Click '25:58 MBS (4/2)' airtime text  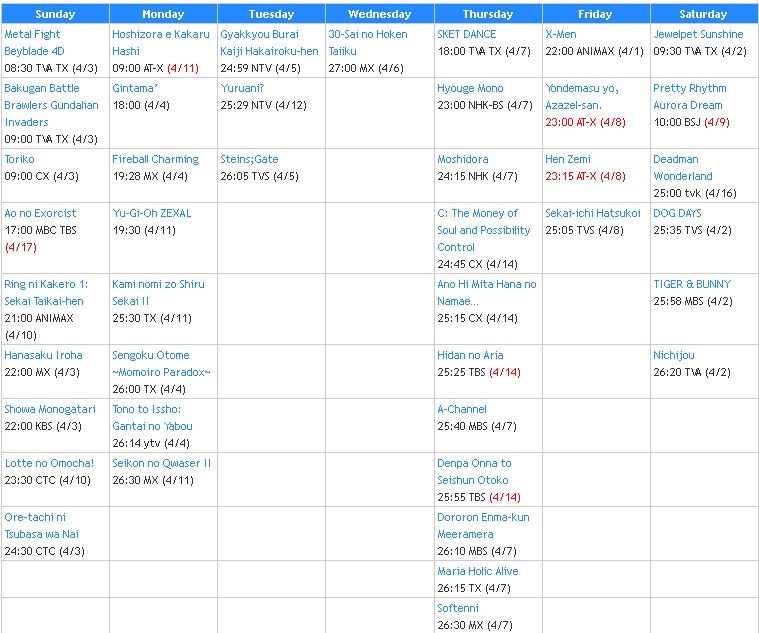[x=693, y=301]
